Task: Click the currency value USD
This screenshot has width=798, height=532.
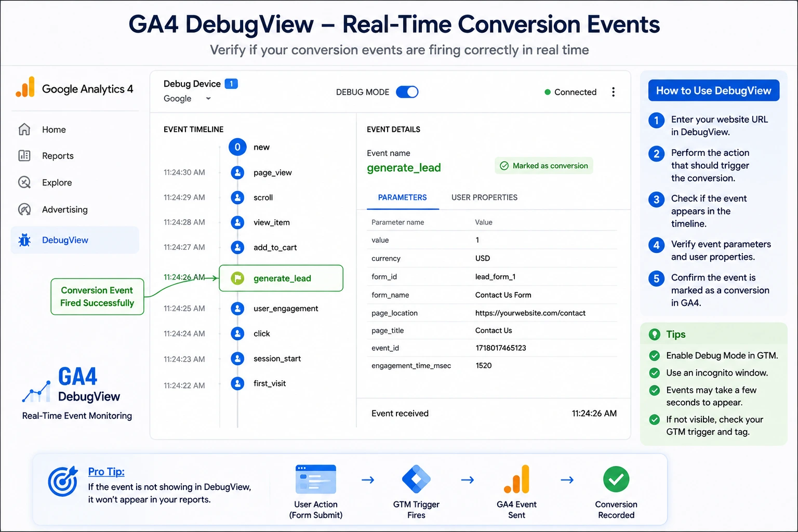Action: click(x=483, y=258)
